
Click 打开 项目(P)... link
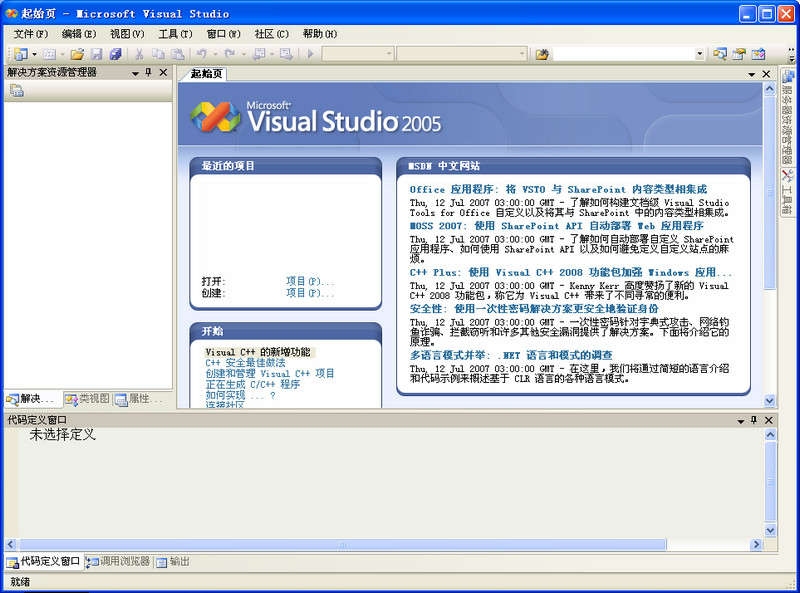point(310,281)
